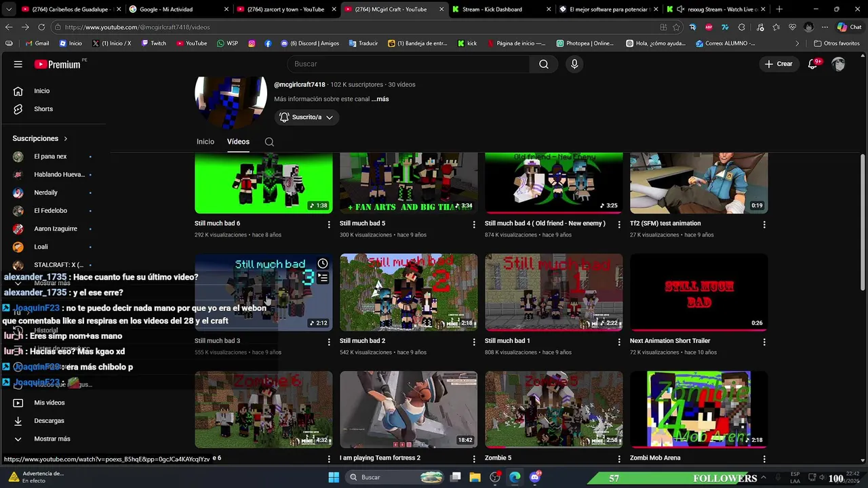Switch to channel Inicio tab
This screenshot has width=868, height=488.
tap(205, 142)
